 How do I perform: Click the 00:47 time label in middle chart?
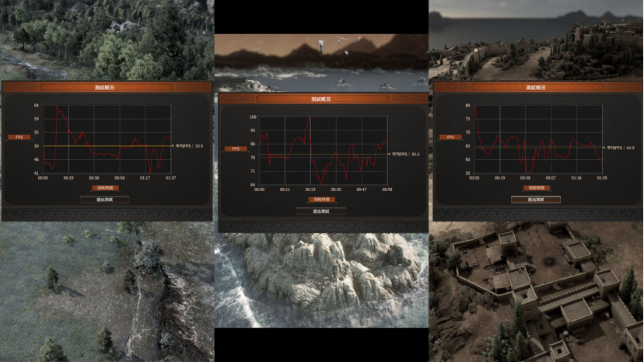coord(362,190)
